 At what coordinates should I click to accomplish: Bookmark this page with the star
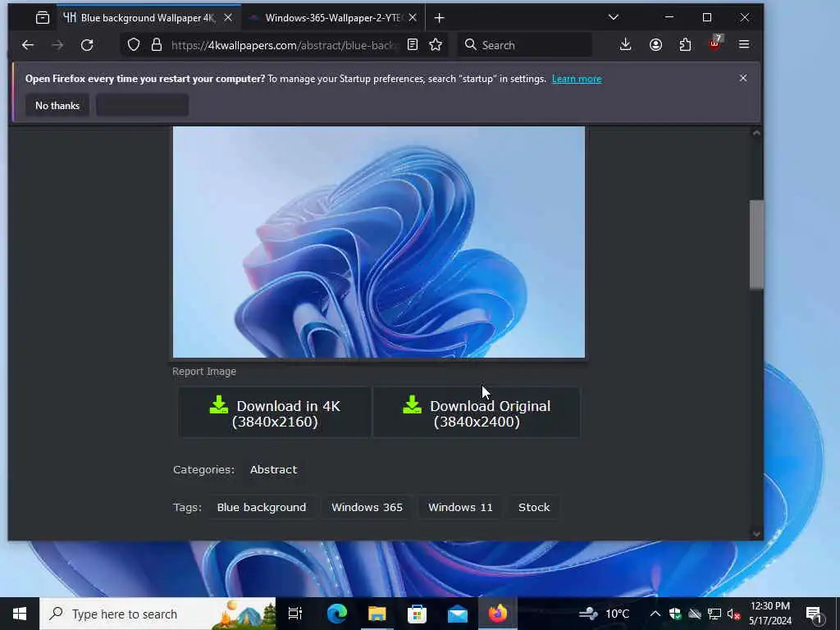coord(436,44)
